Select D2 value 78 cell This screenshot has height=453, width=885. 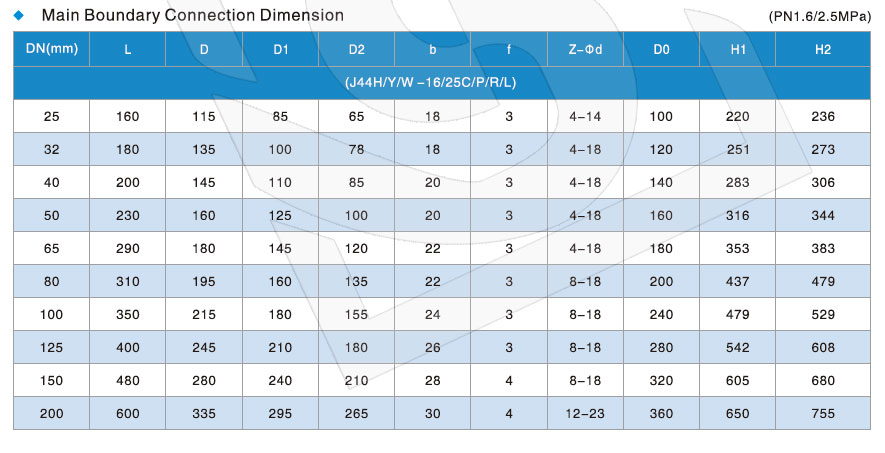pos(356,149)
